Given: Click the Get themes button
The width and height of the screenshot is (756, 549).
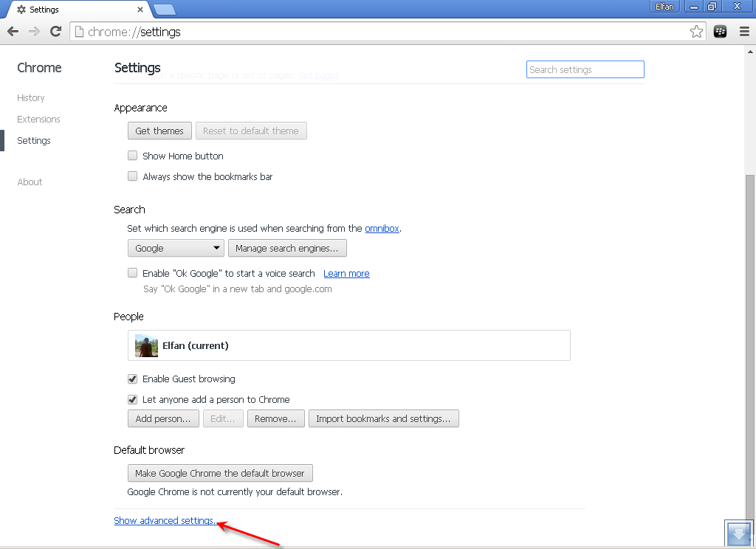Looking at the screenshot, I should click(x=159, y=131).
